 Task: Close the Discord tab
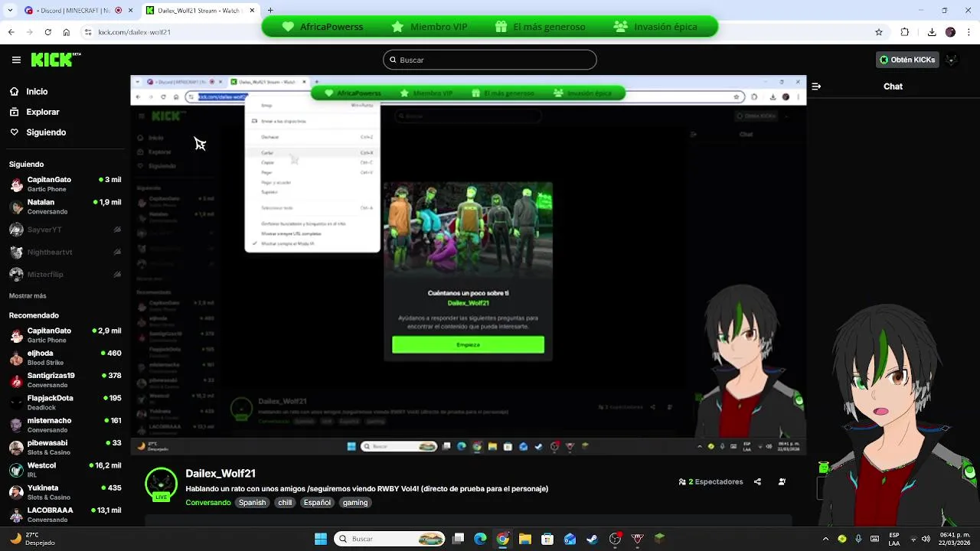click(x=131, y=11)
